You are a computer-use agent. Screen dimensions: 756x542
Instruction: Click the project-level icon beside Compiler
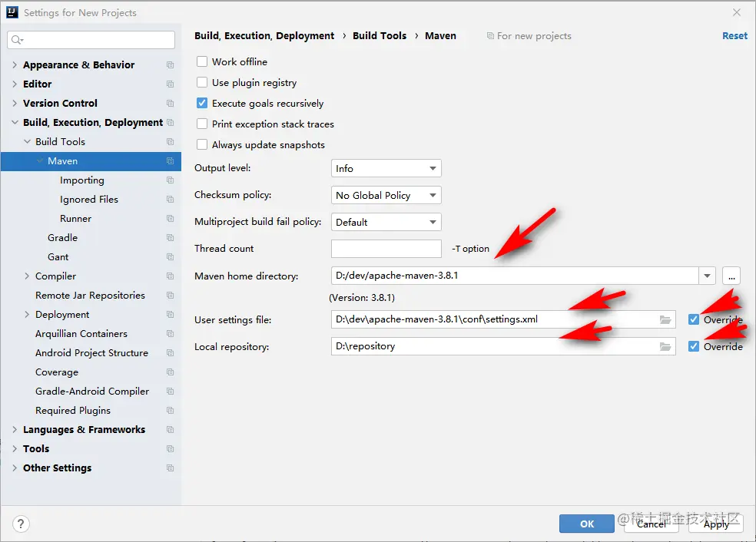coord(171,276)
